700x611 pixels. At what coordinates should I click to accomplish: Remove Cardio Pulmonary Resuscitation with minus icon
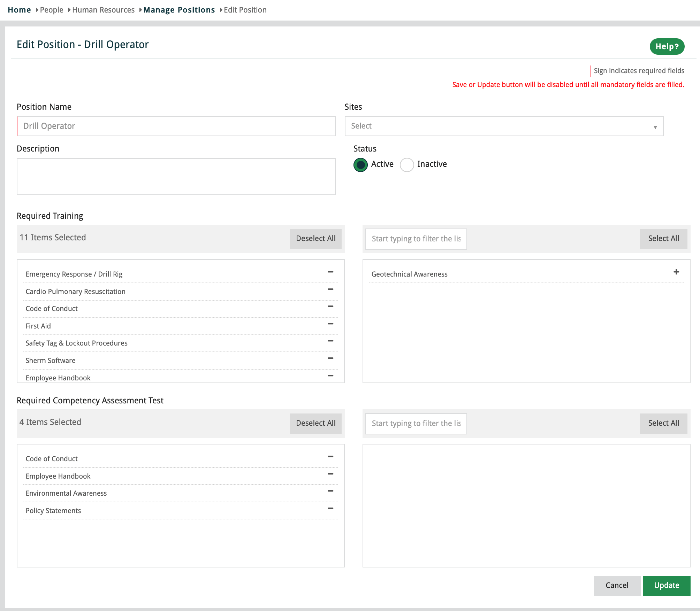pos(330,289)
